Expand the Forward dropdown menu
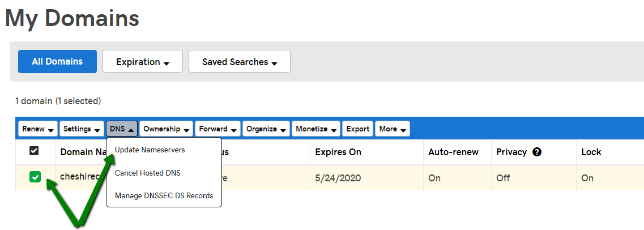Screen dimensions: 644x230 [217, 129]
